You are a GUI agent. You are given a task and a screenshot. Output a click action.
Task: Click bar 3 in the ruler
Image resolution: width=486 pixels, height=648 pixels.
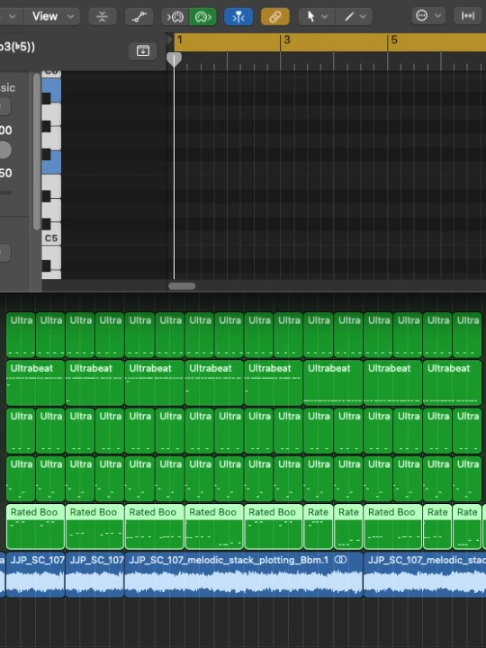[x=287, y=40]
